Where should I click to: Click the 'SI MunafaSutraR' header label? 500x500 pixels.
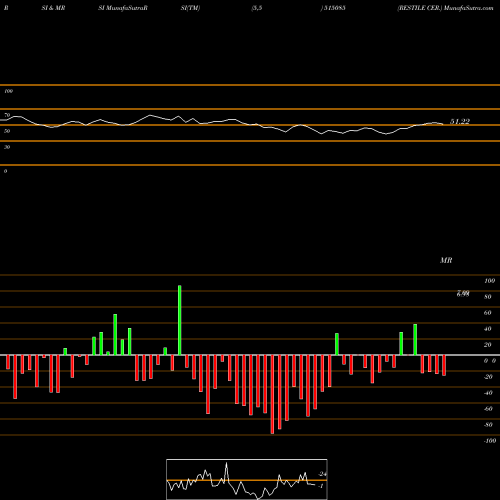(x=123, y=8)
